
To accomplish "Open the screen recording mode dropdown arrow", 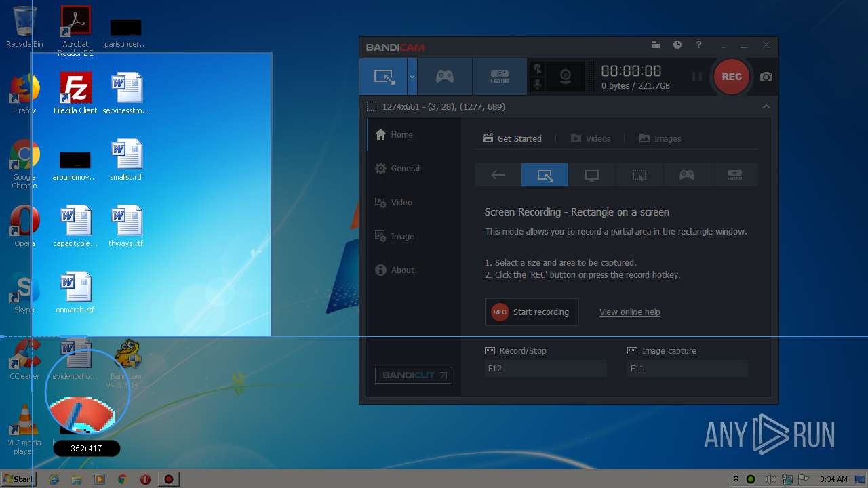I will point(412,77).
